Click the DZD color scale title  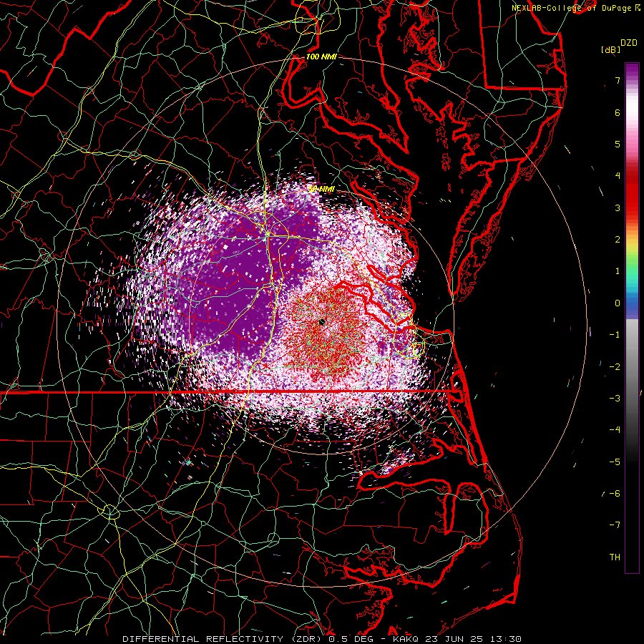(629, 43)
